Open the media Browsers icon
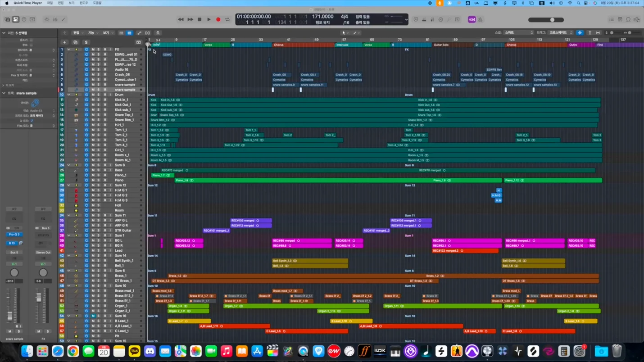 click(x=637, y=20)
